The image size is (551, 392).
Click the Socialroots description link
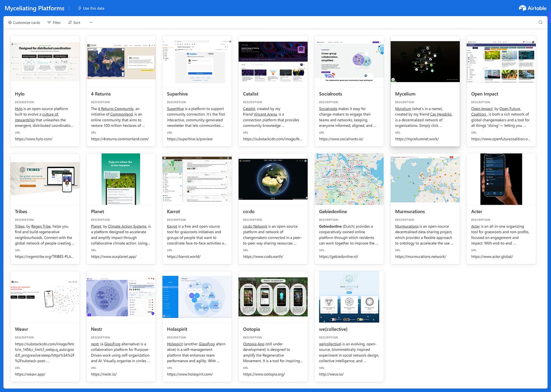point(328,109)
